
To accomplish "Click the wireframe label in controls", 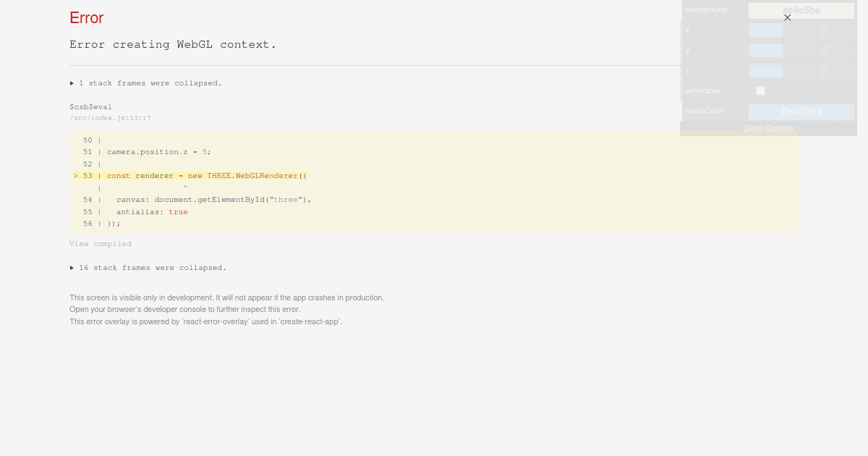I will (x=702, y=91).
